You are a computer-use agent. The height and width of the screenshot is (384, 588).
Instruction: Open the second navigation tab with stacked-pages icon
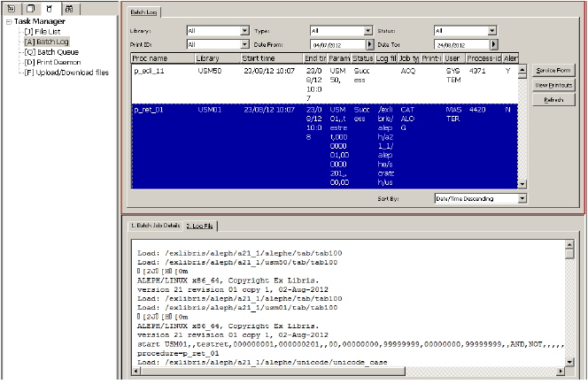coord(31,9)
